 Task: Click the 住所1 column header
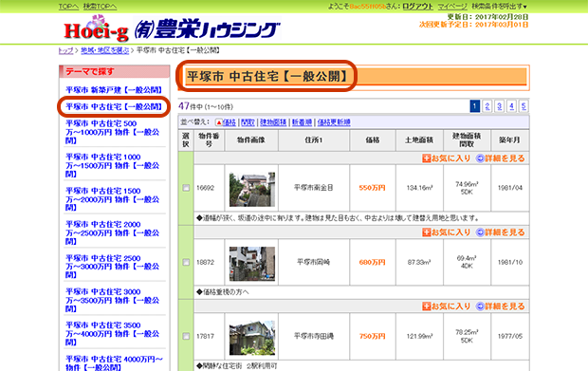pos(314,139)
